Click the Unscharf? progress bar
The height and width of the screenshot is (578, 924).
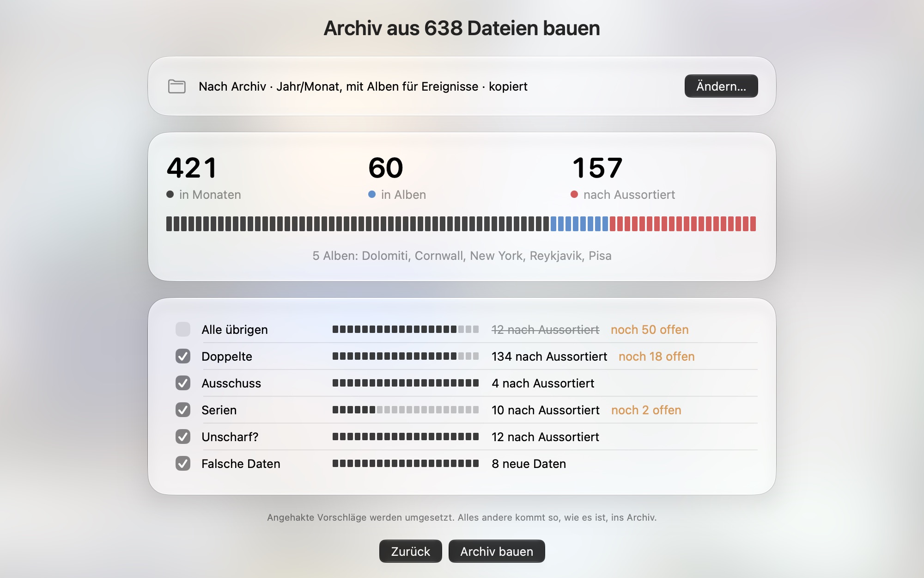[406, 437]
